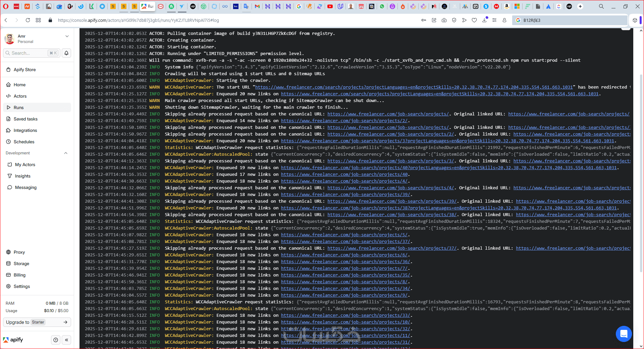Image resolution: width=644 pixels, height=349 pixels.
Task: Open the Opera menu logo
Action: click(x=6, y=6)
